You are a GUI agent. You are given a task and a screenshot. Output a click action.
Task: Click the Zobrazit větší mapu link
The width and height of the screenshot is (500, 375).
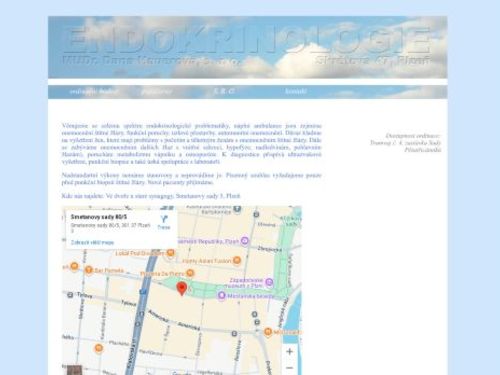[92, 242]
